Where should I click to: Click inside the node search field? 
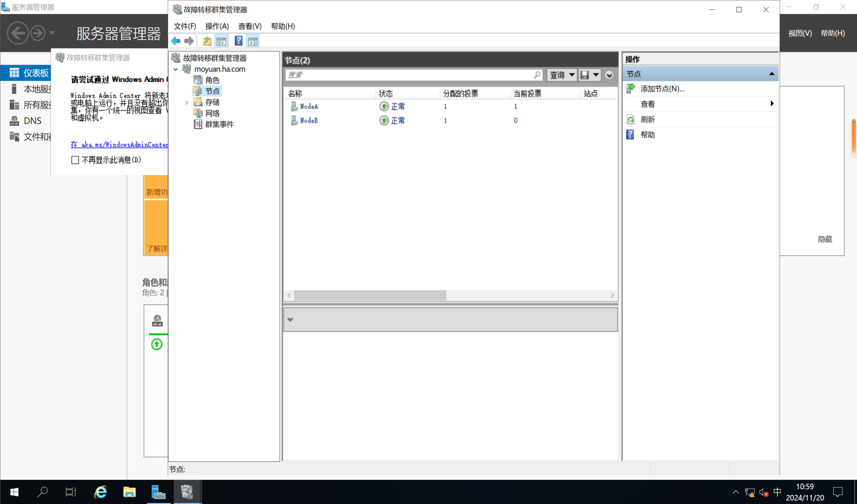pyautogui.click(x=408, y=75)
